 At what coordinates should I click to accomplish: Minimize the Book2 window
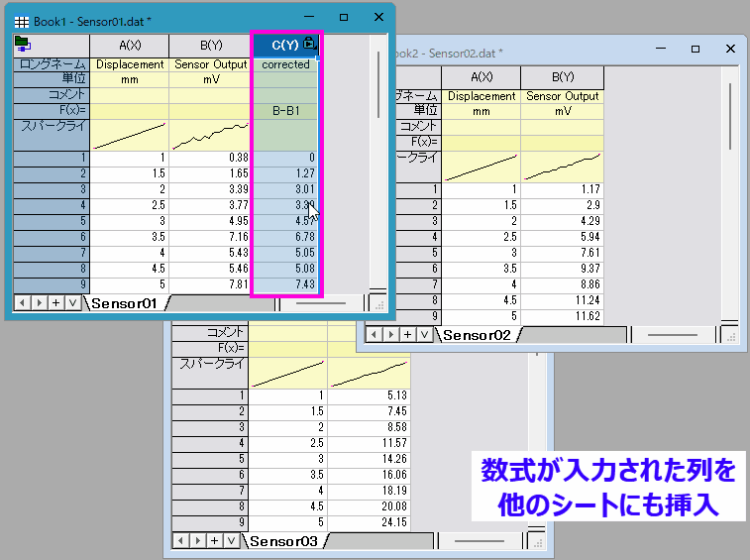pyautogui.click(x=661, y=49)
